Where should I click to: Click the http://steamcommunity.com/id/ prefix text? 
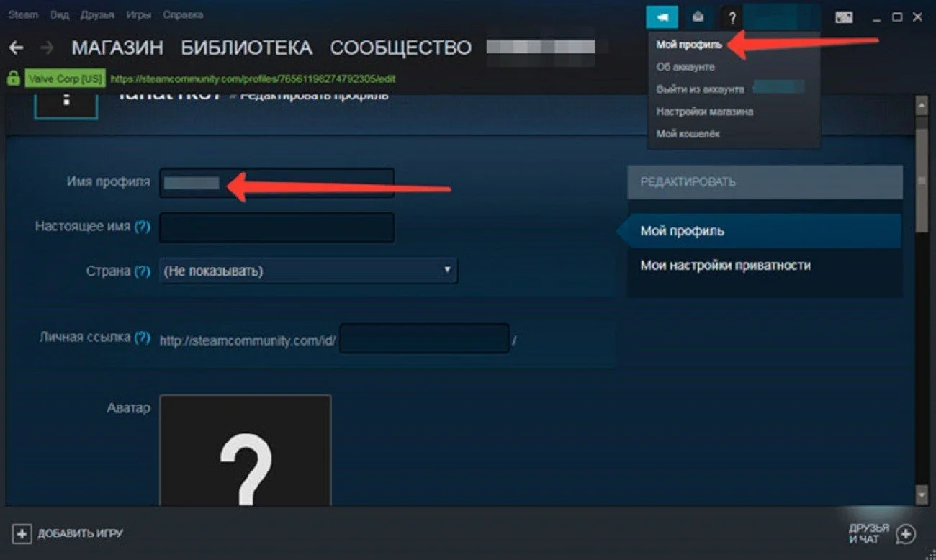pos(248,340)
